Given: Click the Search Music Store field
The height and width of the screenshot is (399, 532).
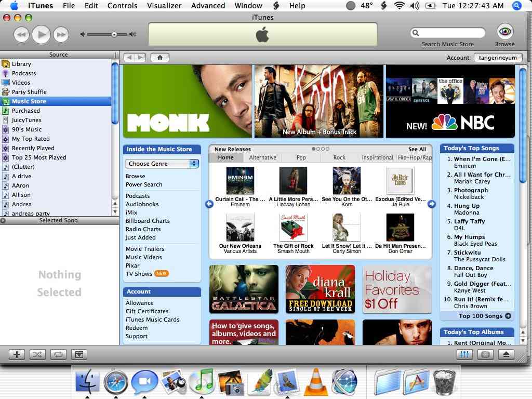Looking at the screenshot, I should (x=447, y=33).
